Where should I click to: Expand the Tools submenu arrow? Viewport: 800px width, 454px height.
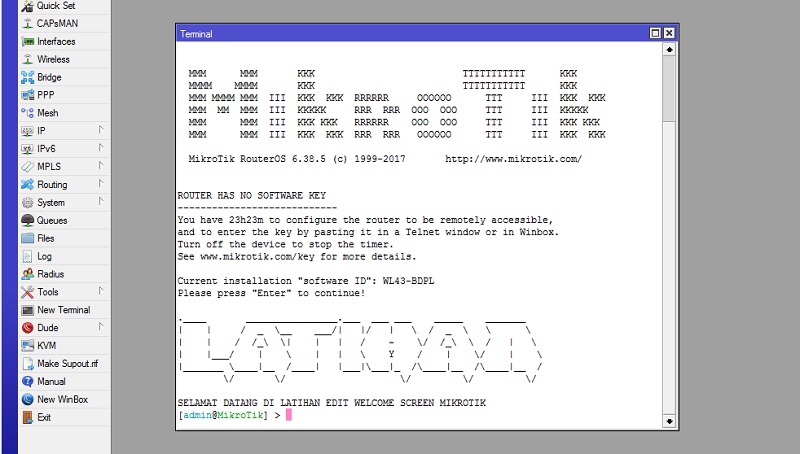tap(101, 291)
